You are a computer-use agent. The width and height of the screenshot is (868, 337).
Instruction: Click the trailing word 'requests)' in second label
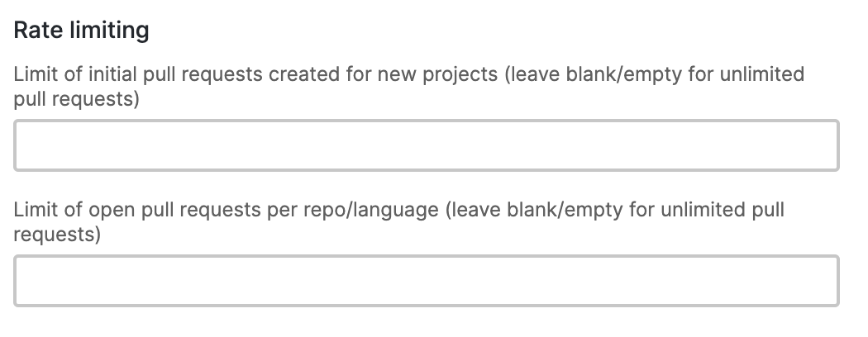(x=57, y=235)
